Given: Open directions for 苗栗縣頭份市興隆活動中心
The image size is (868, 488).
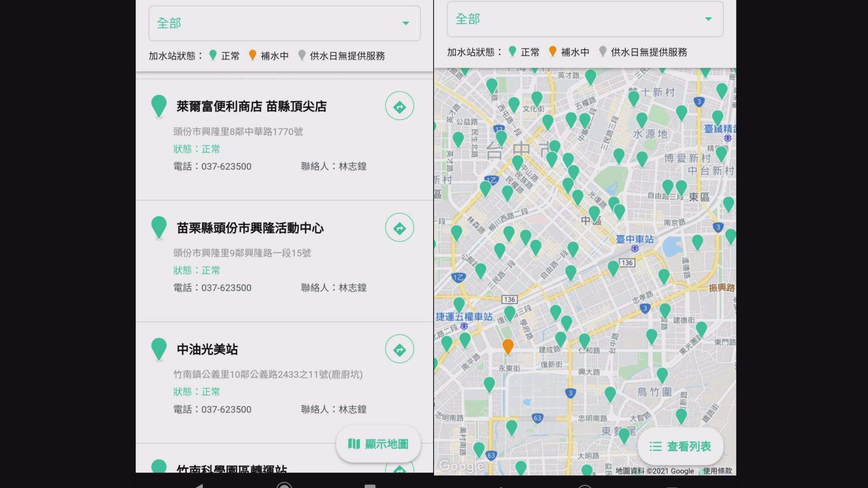Looking at the screenshot, I should 399,228.
